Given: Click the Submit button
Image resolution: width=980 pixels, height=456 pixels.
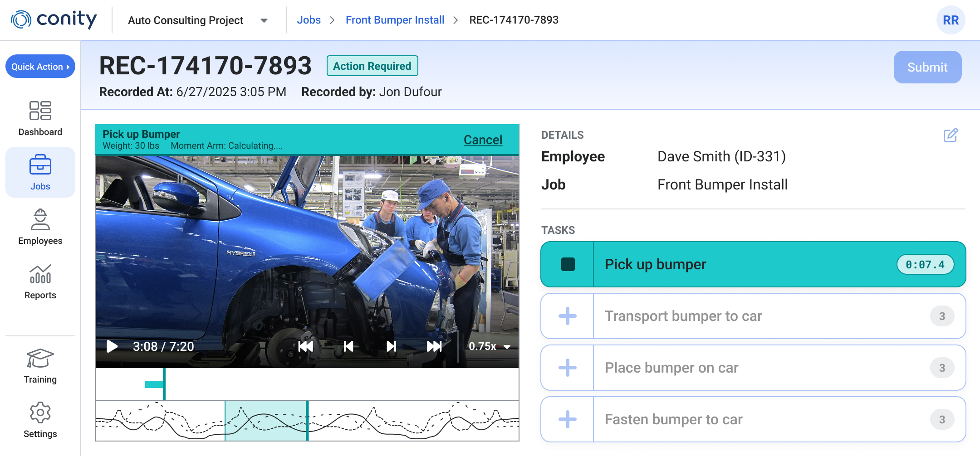Looking at the screenshot, I should 927,67.
